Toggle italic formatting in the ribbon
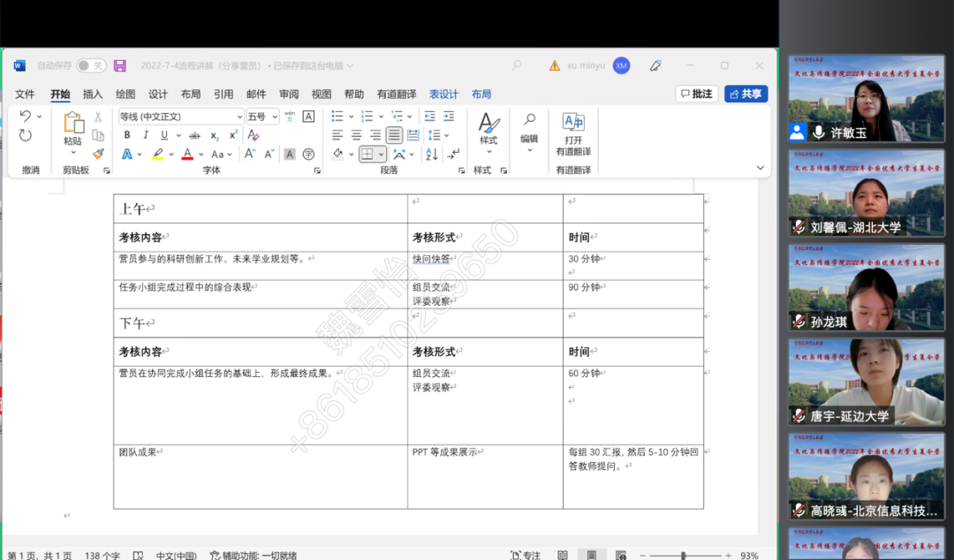Screen dimensions: 954x560 pyautogui.click(x=146, y=135)
